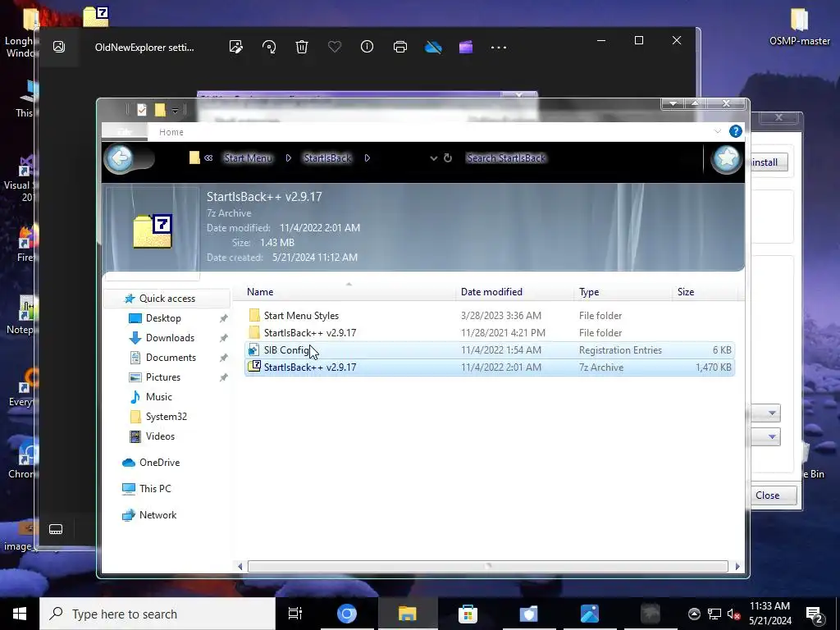Open Chrome from the taskbar
This screenshot has height=630, width=840.
347,614
